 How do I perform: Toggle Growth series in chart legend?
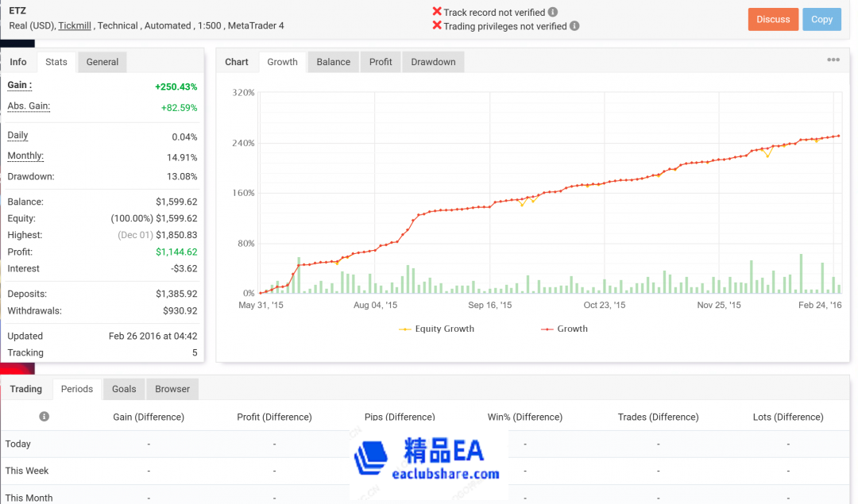pos(565,329)
